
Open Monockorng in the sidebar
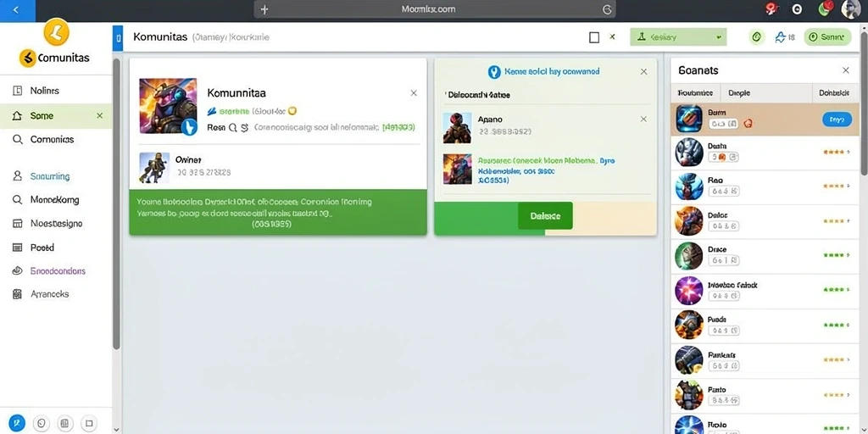[55, 200]
